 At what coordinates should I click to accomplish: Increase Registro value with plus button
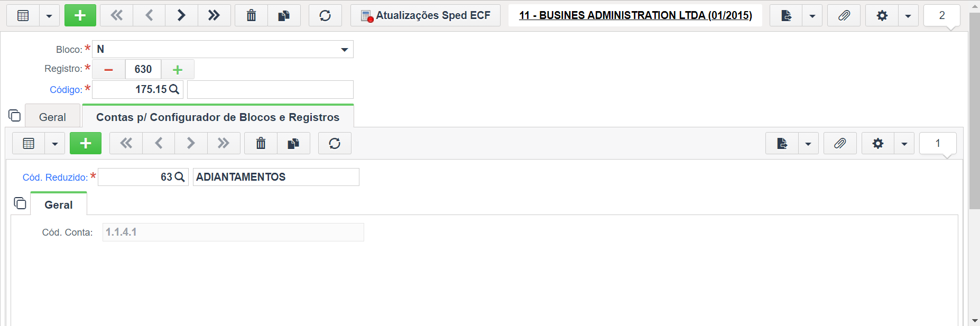178,69
